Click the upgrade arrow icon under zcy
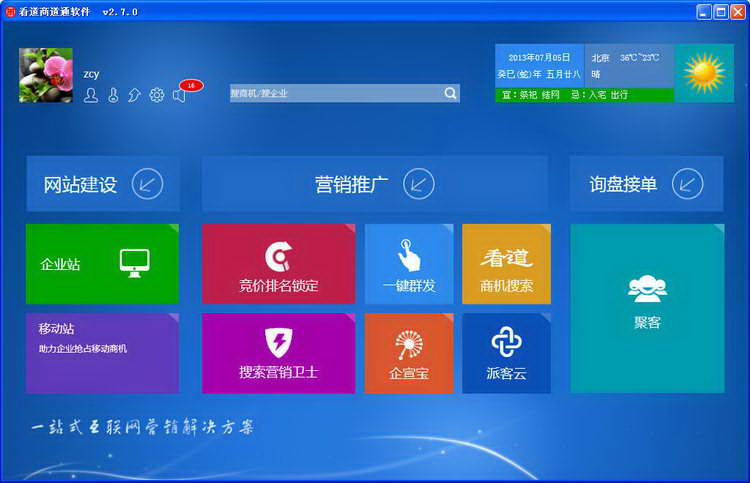 (134, 95)
